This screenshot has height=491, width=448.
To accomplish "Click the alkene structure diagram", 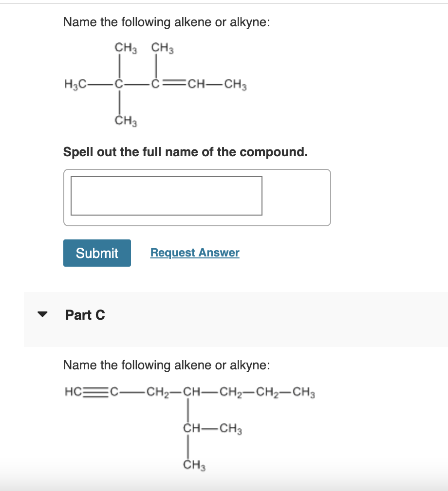I will tap(156, 83).
